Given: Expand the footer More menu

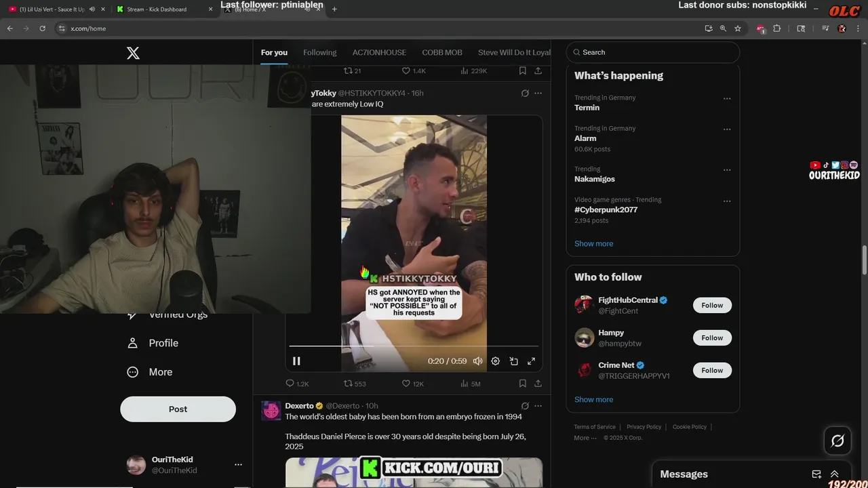Looking at the screenshot, I should tap(585, 438).
